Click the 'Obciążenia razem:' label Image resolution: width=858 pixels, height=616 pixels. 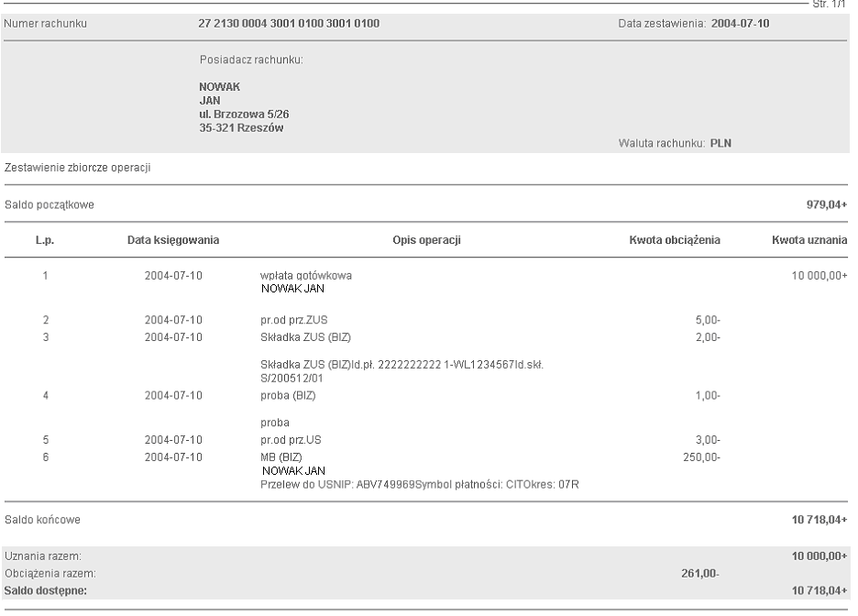click(x=49, y=573)
